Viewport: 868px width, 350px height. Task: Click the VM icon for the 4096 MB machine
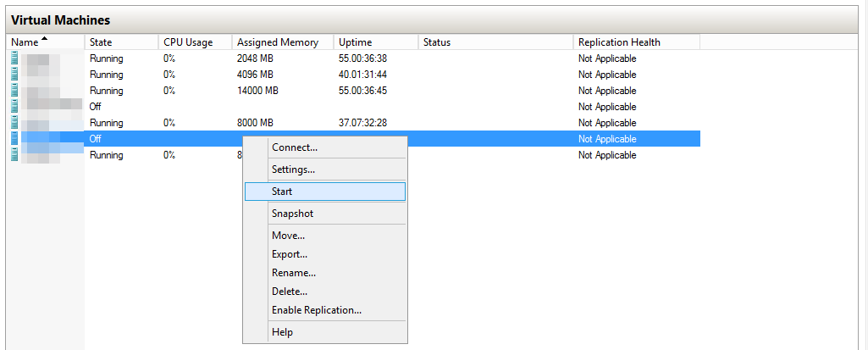pos(14,75)
